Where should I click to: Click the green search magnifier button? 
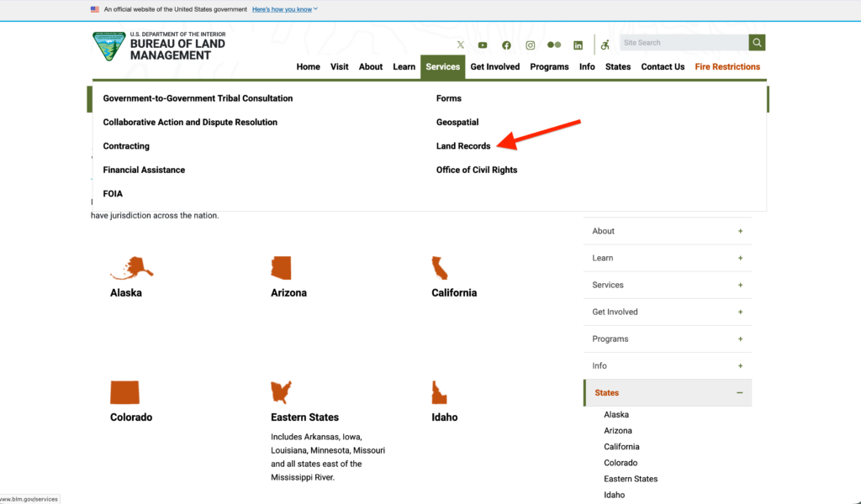757,42
